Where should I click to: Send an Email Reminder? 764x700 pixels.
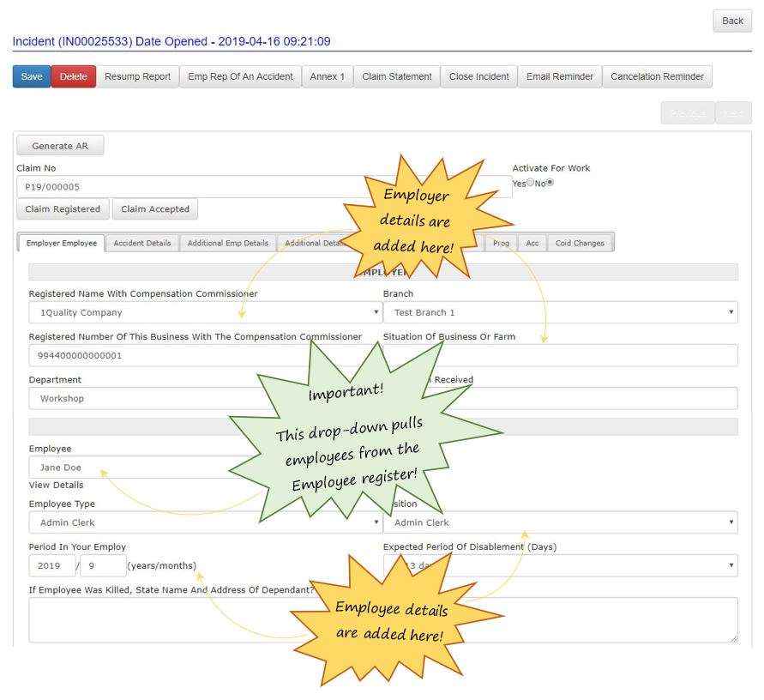[559, 75]
